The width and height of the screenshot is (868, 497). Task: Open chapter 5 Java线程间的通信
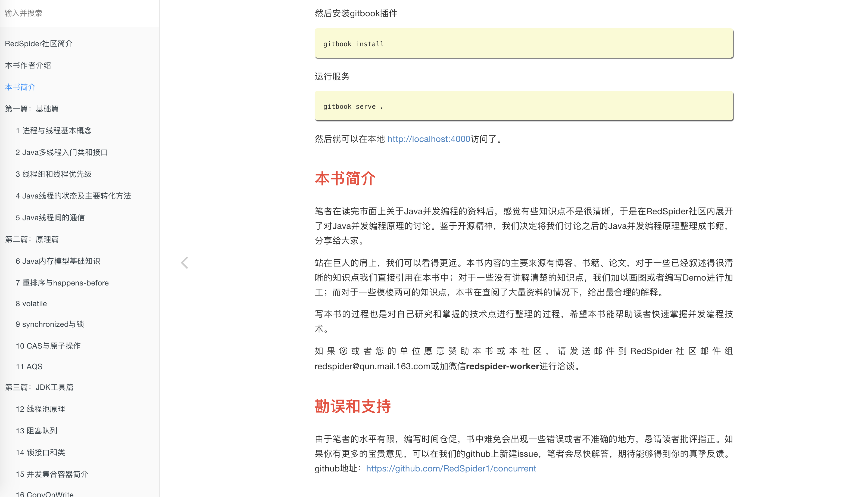pyautogui.click(x=50, y=218)
